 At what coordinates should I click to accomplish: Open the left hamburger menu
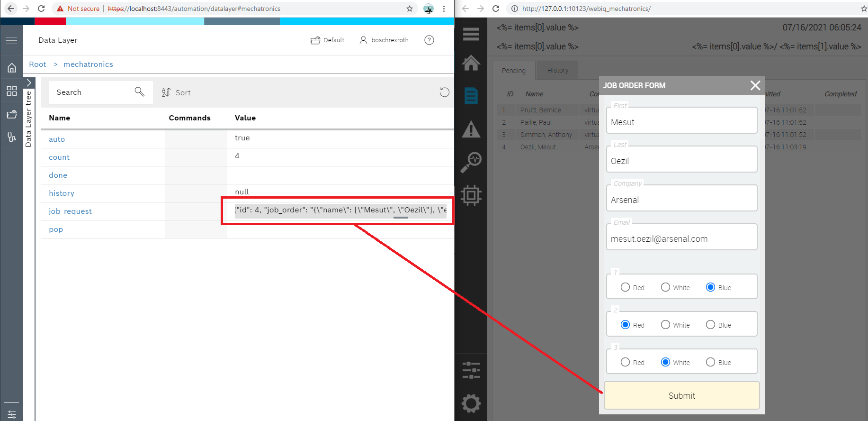pyautogui.click(x=11, y=41)
